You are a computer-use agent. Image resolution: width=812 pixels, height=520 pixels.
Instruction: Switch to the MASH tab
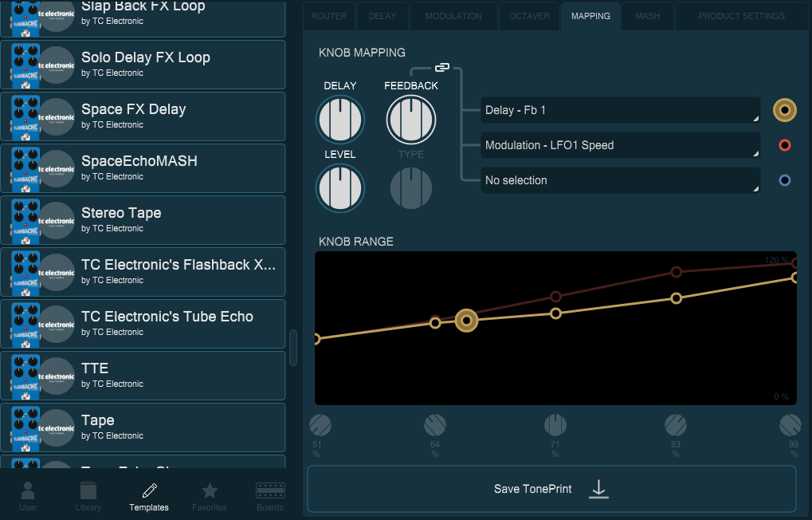(647, 16)
